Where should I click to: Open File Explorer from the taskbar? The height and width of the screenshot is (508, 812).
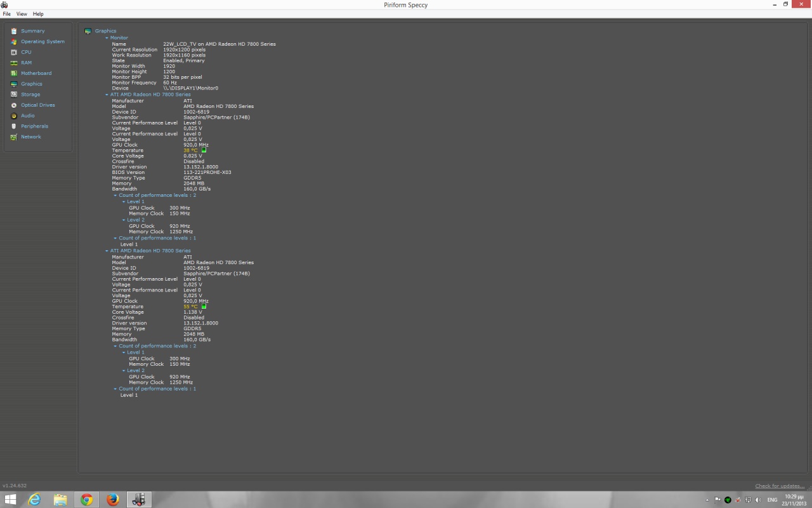[60, 500]
